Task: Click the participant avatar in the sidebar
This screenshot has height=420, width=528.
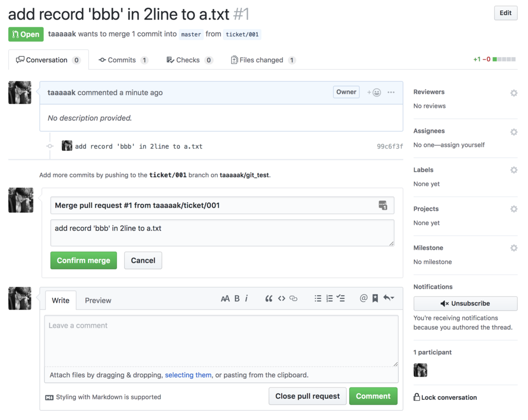Action: 420,370
